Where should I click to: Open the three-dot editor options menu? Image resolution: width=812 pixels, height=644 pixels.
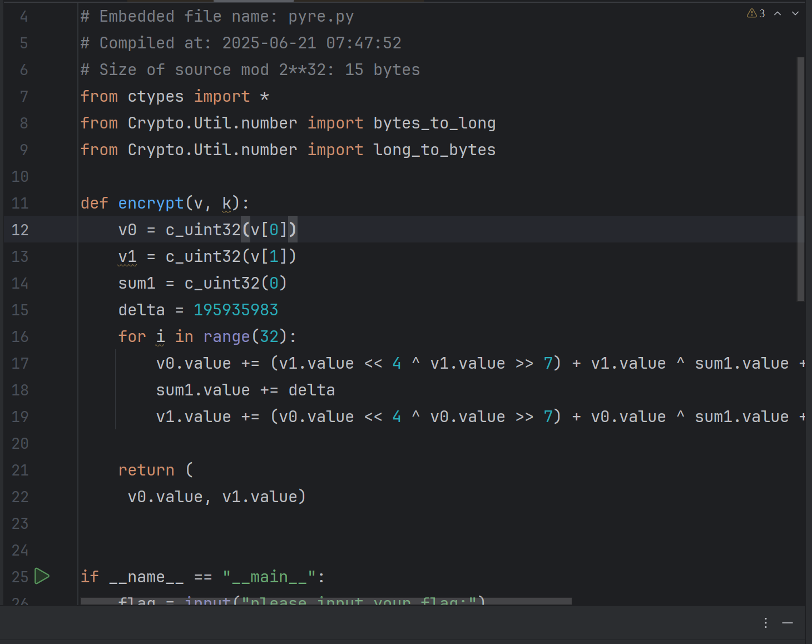pos(766,623)
